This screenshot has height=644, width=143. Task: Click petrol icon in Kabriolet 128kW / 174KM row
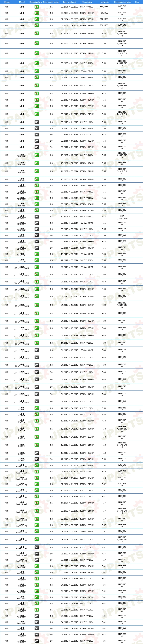[37, 503]
